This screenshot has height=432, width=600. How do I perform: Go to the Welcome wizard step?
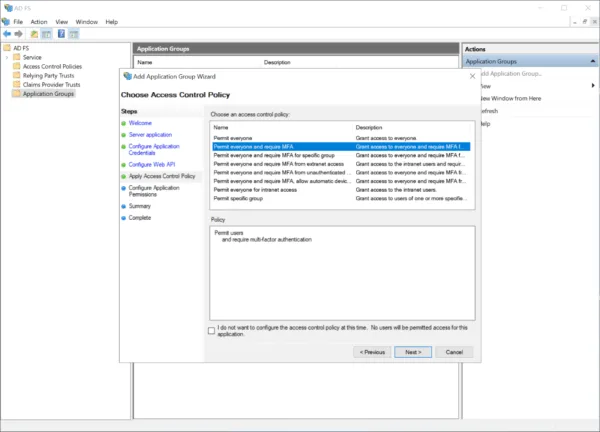[140, 123]
